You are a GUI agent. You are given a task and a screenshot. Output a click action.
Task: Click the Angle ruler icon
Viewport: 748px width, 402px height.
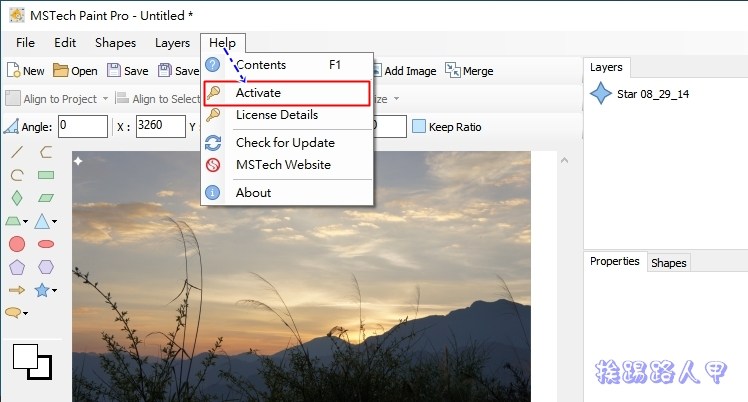pos(11,126)
